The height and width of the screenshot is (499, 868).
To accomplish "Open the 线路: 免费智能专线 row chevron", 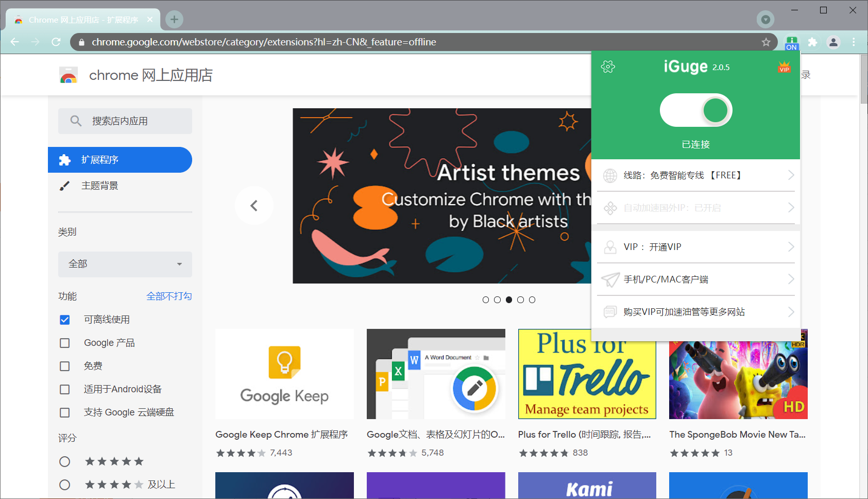I will tap(791, 175).
